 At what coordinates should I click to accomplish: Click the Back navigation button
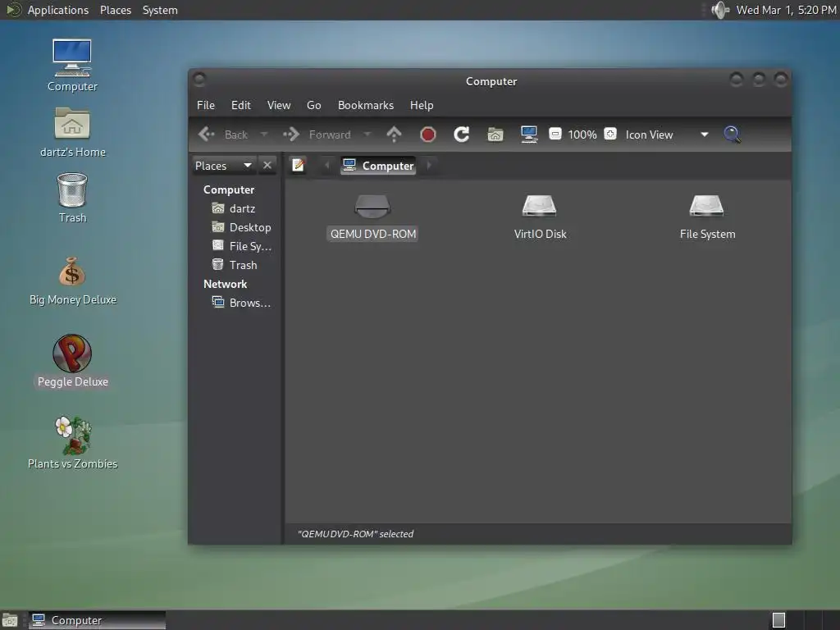pos(223,135)
